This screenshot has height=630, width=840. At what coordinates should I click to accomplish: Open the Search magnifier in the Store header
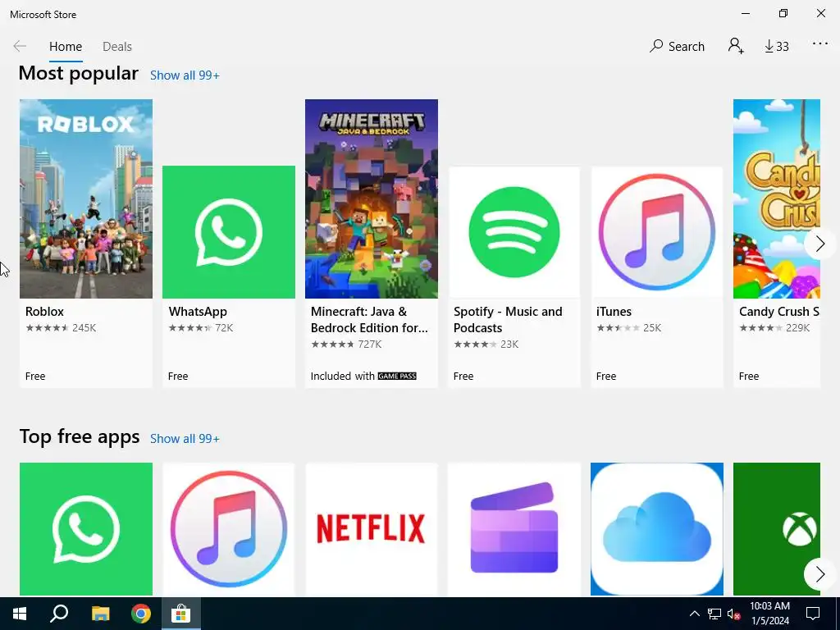click(677, 46)
